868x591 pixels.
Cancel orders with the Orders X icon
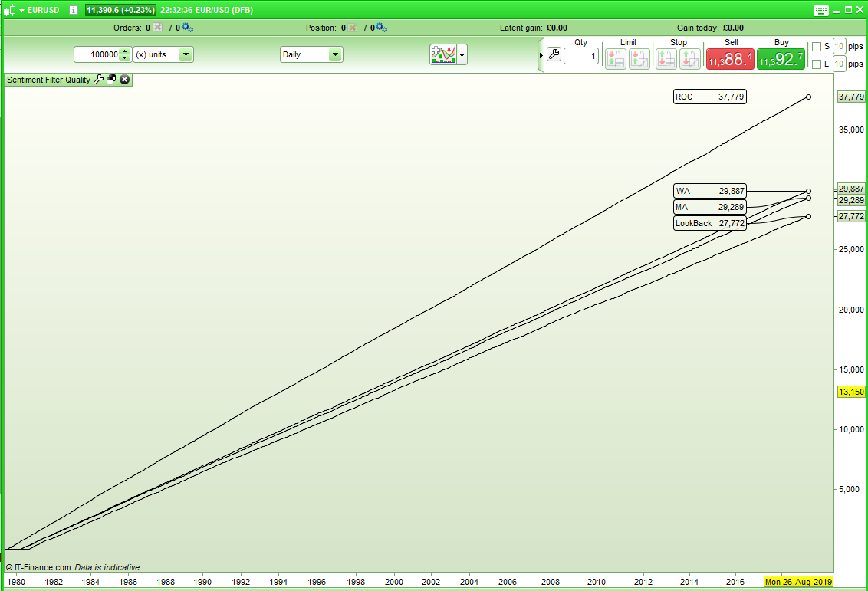pos(158,27)
